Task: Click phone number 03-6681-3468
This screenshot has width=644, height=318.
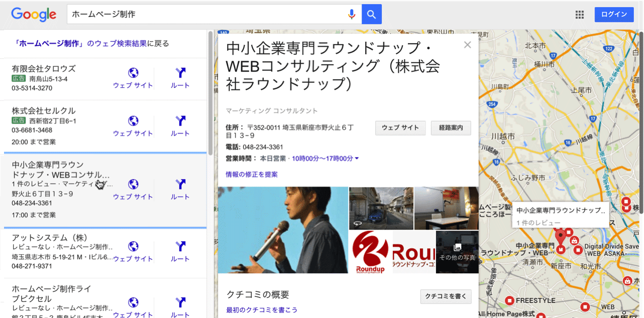Action: 32,130
